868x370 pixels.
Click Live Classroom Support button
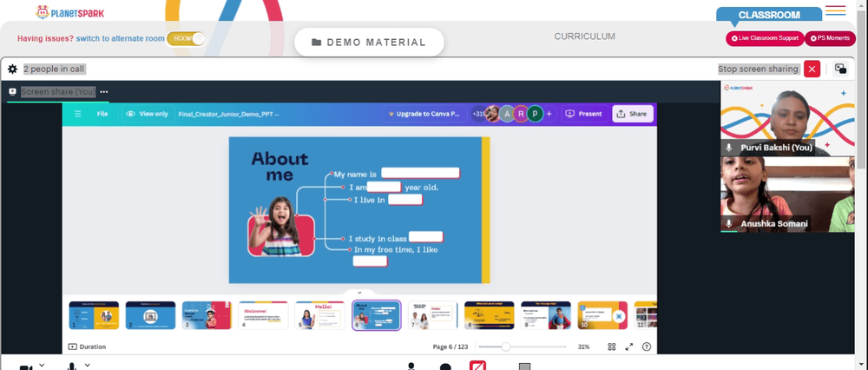pyautogui.click(x=765, y=38)
